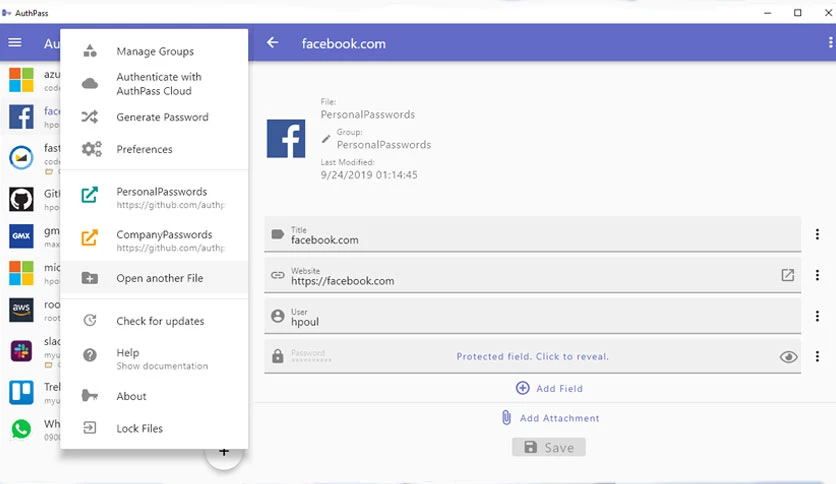Select Check for updates
Image resolution: width=836 pixels, height=484 pixels.
click(x=154, y=321)
